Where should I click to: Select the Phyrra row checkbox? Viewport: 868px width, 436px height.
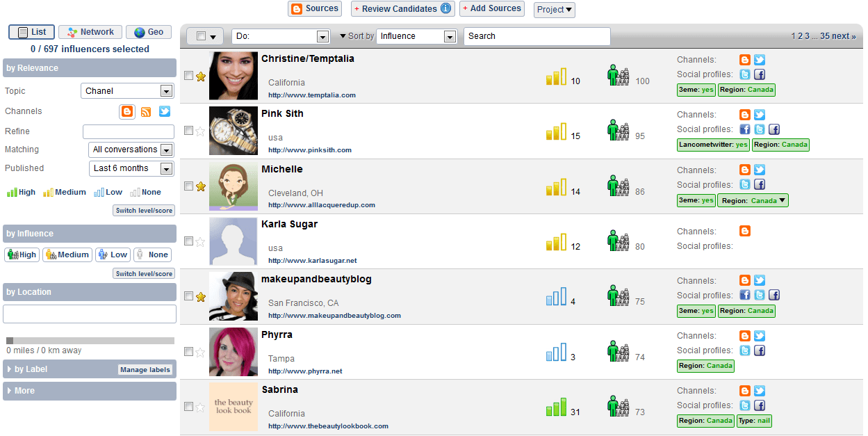(188, 352)
